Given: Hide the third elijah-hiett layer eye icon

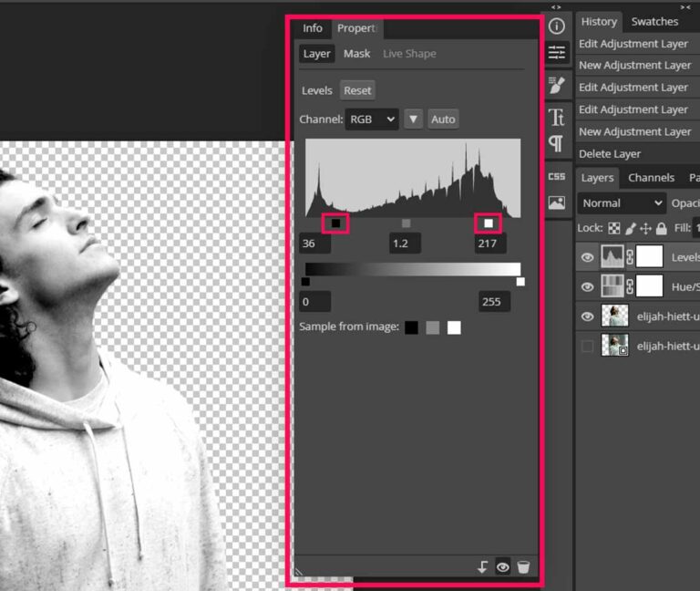Looking at the screenshot, I should 588,316.
